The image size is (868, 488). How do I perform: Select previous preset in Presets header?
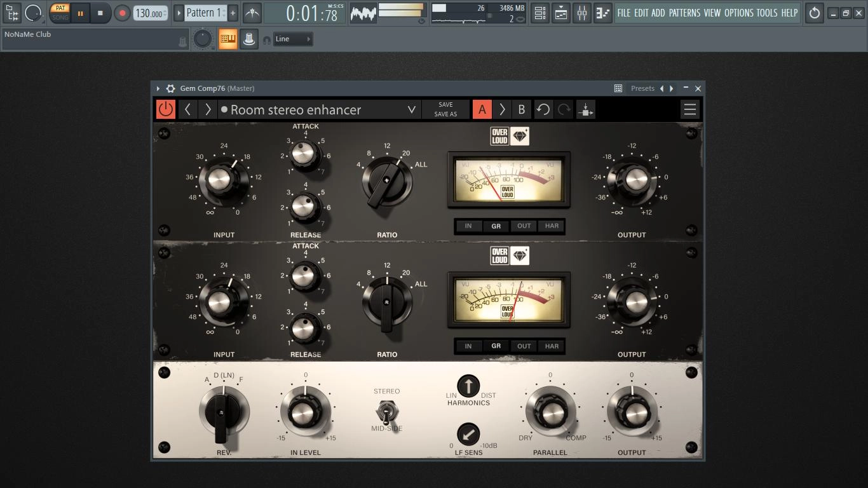point(661,88)
